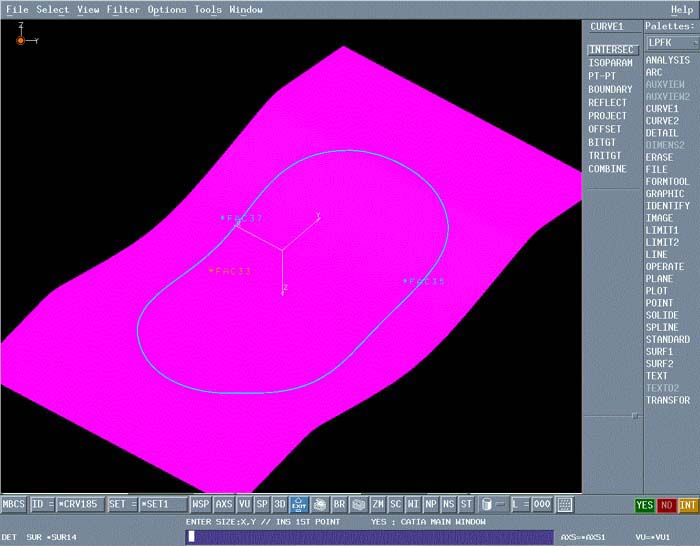This screenshot has height=546, width=700.
Task: Open the keypad grid icon beside 000
Action: (x=565, y=504)
